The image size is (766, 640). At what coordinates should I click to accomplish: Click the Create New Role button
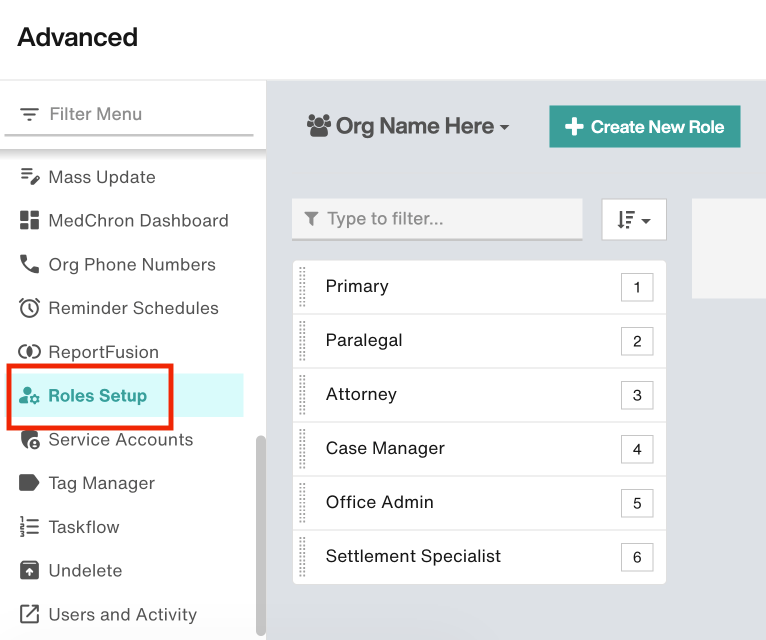click(x=644, y=127)
